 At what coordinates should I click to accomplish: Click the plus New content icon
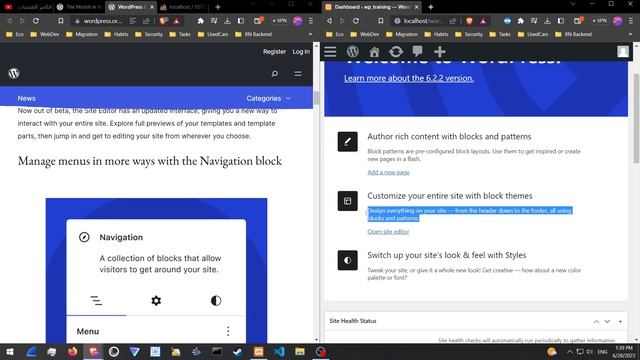tap(440, 52)
